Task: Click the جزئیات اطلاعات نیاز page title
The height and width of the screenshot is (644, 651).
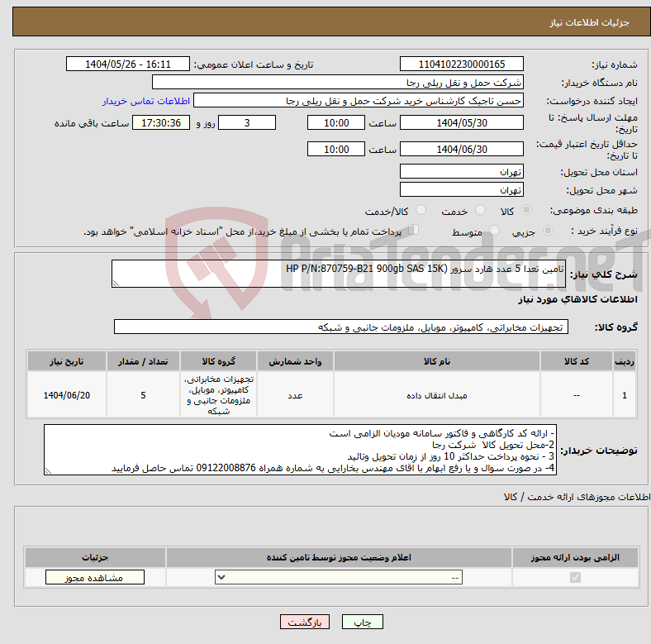Action: (x=590, y=22)
